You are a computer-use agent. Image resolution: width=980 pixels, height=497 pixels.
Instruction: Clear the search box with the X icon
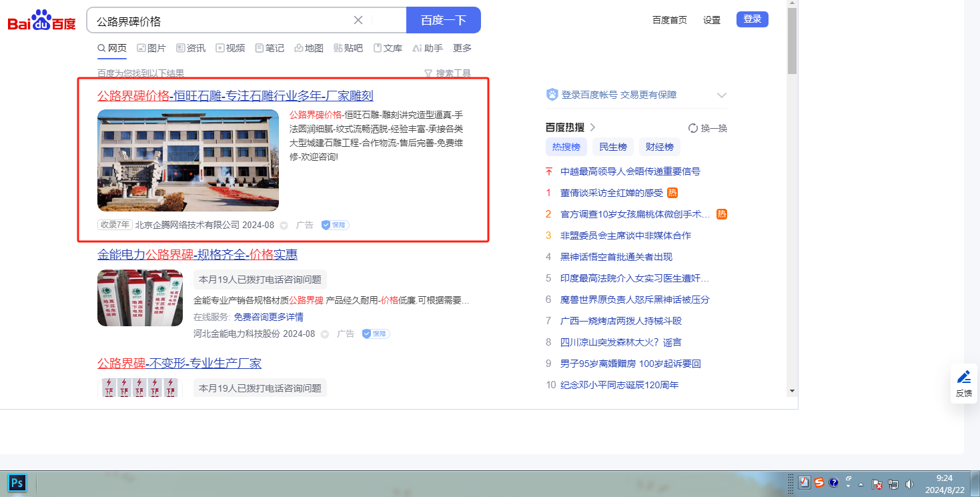click(x=358, y=20)
